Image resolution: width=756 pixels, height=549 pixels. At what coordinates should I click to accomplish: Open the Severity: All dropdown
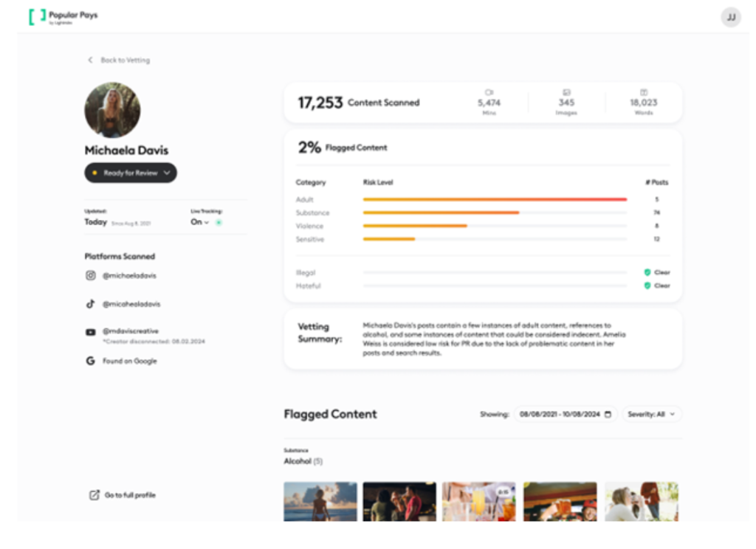coord(651,415)
